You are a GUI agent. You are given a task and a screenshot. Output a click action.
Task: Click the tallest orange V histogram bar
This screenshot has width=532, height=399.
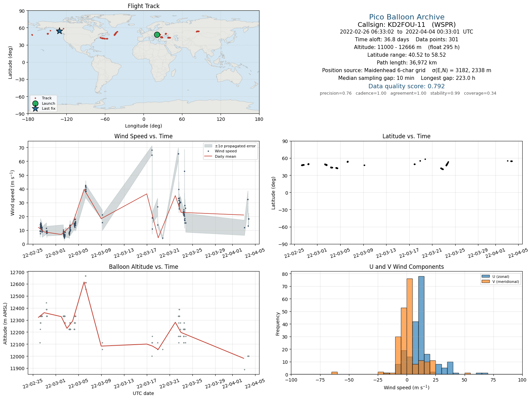[410, 327]
